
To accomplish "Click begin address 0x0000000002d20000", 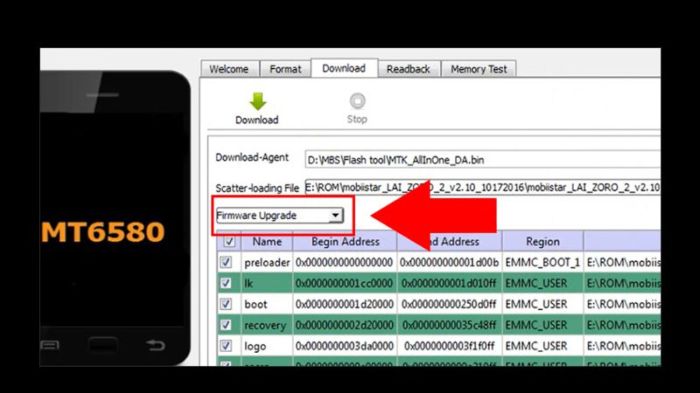I will tap(344, 325).
